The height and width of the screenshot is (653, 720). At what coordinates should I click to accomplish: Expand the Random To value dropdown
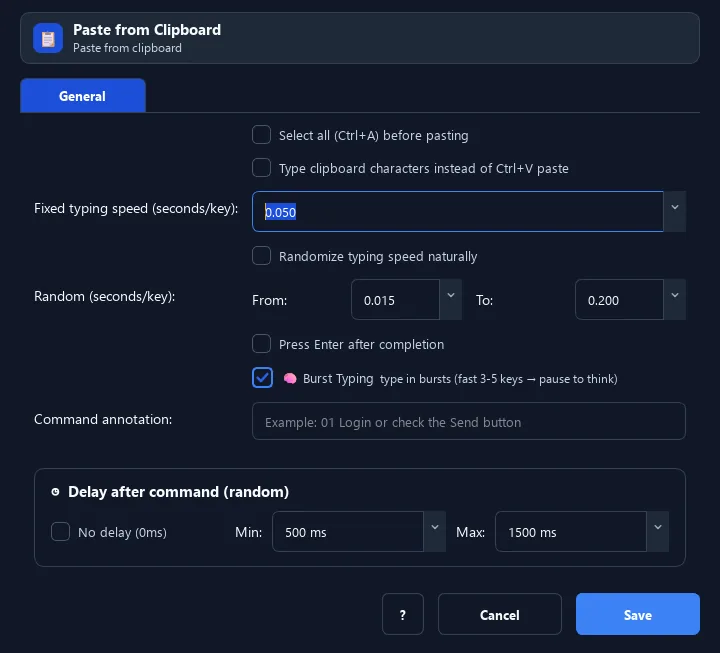[675, 299]
